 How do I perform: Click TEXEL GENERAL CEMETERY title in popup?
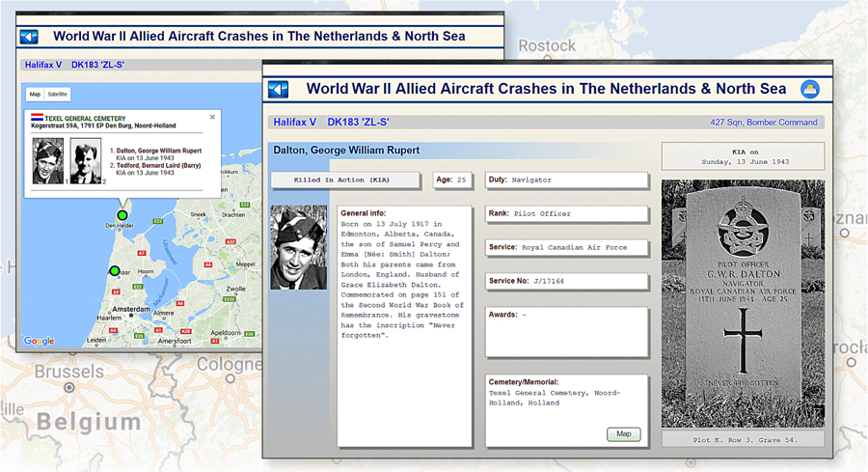(85, 119)
